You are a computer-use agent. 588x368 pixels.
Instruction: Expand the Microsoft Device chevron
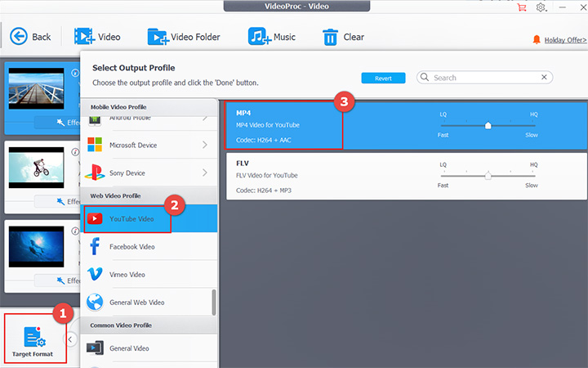point(205,145)
